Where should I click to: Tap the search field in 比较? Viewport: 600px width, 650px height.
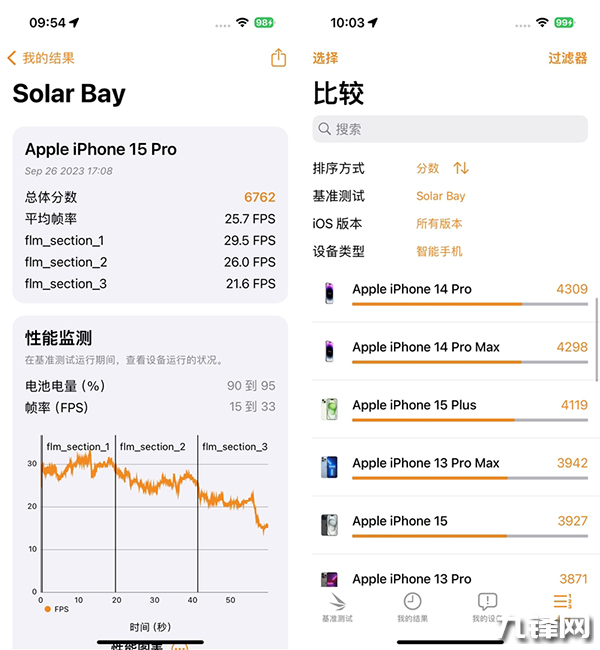point(450,129)
